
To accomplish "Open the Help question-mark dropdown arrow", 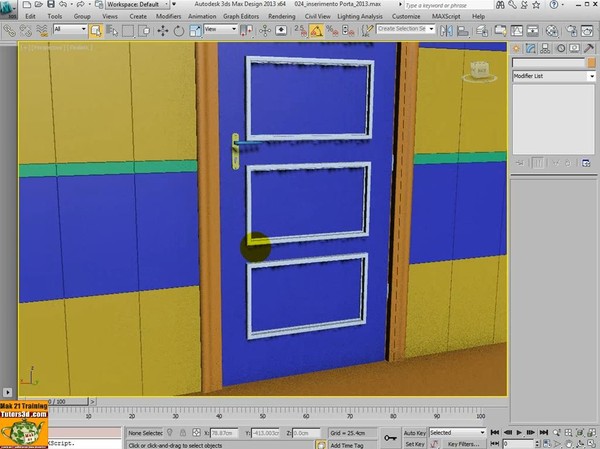I will click(564, 5).
